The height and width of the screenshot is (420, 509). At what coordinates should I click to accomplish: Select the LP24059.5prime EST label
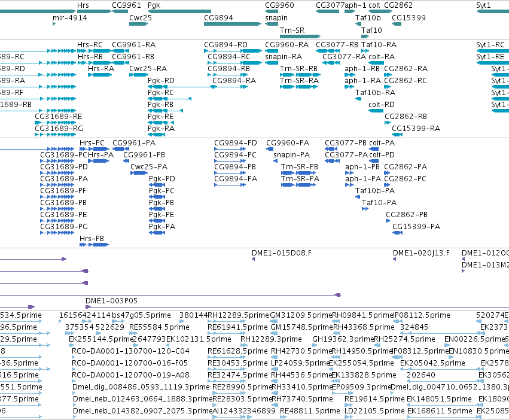click(300, 363)
